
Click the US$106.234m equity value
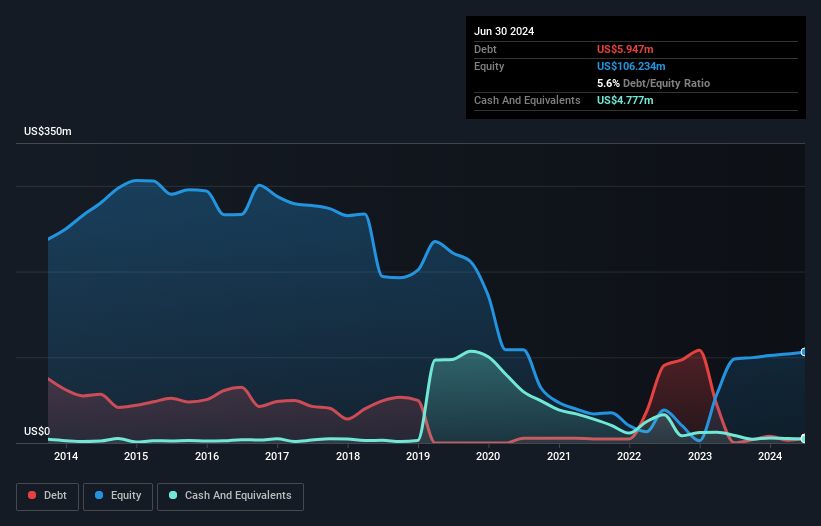631,66
